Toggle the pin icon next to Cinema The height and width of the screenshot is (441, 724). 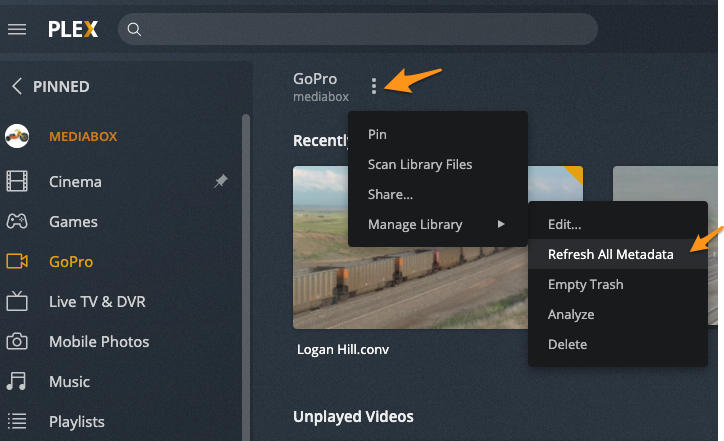pyautogui.click(x=221, y=181)
